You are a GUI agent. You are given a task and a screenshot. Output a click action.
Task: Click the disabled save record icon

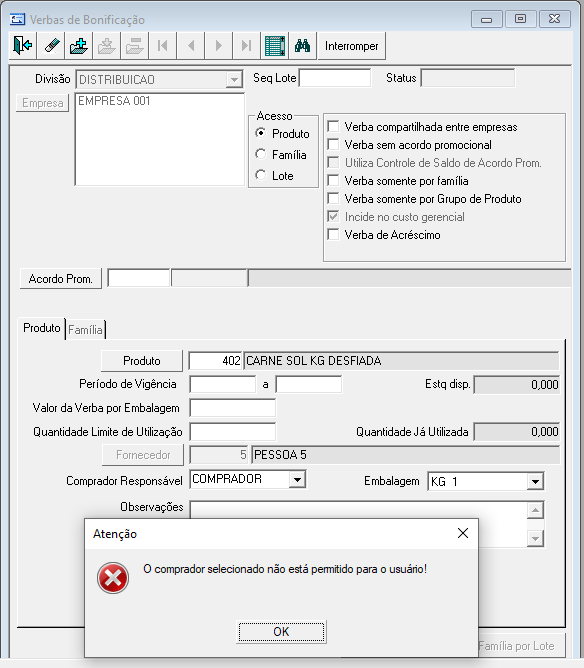pyautogui.click(x=106, y=45)
